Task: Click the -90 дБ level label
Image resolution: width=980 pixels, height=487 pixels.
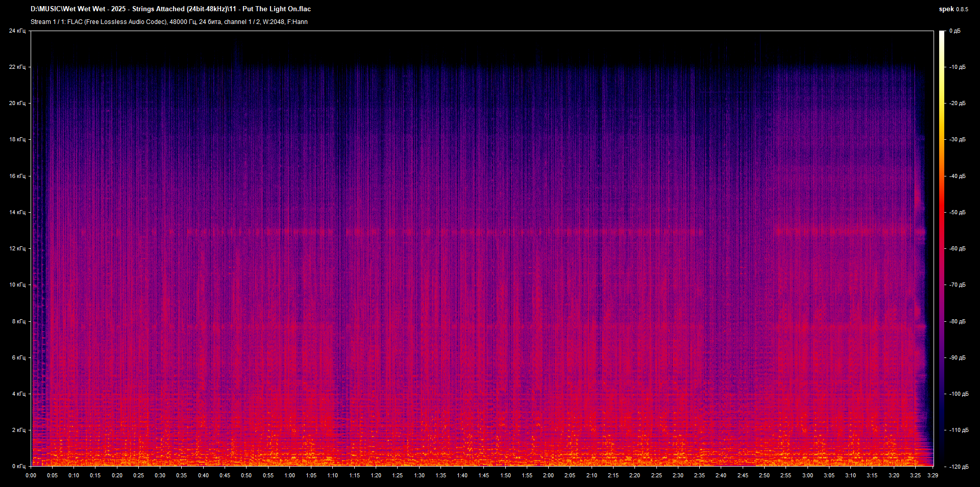Action: pos(957,357)
